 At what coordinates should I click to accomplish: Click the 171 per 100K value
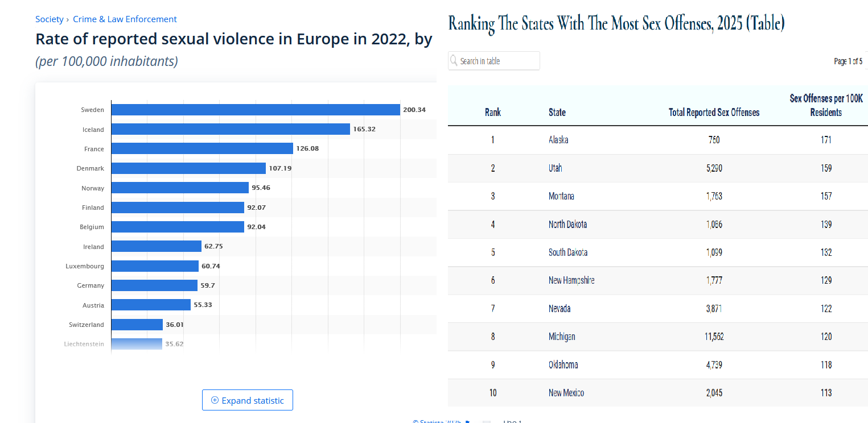(826, 140)
